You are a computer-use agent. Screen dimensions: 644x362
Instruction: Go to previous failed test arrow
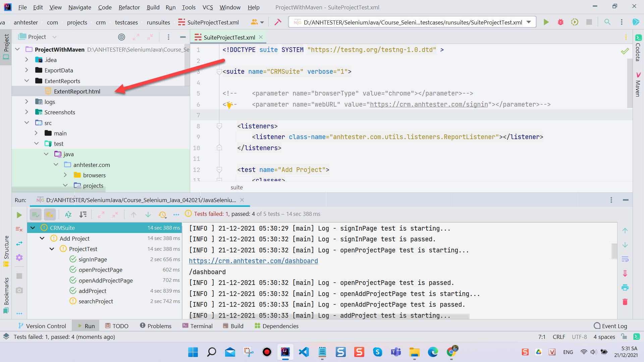click(x=133, y=215)
